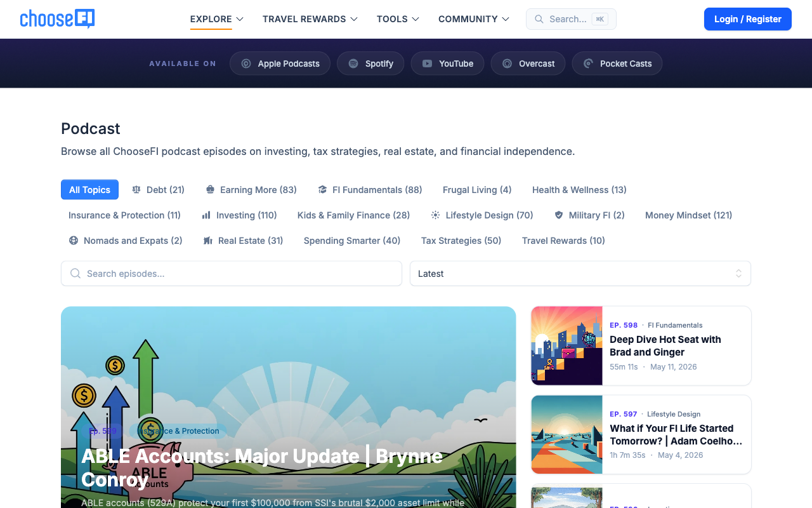Filter episodes by Frugal Living (4)
The image size is (812, 508).
(477, 190)
